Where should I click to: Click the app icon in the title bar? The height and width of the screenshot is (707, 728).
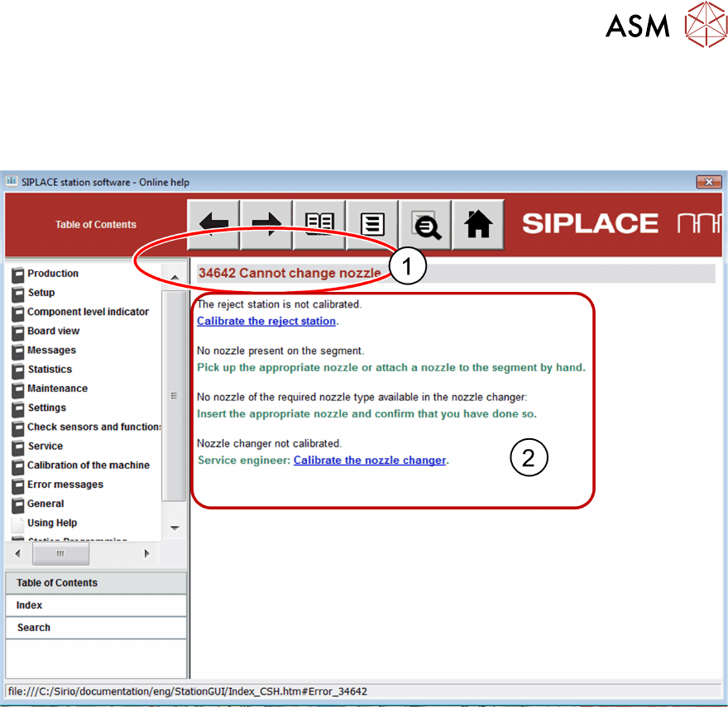(x=11, y=180)
